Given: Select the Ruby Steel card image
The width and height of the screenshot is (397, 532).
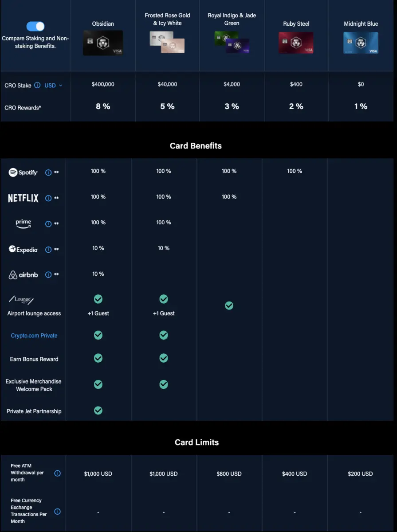Looking at the screenshot, I should (296, 43).
